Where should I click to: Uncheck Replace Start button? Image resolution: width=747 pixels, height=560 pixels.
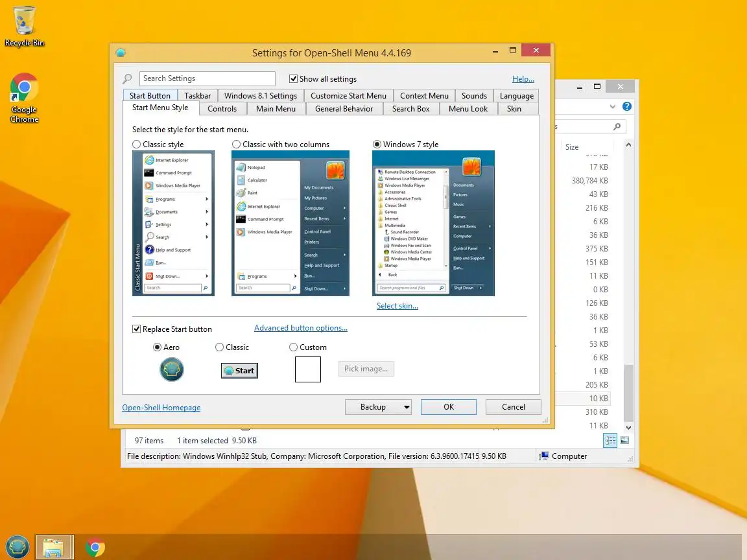click(136, 329)
